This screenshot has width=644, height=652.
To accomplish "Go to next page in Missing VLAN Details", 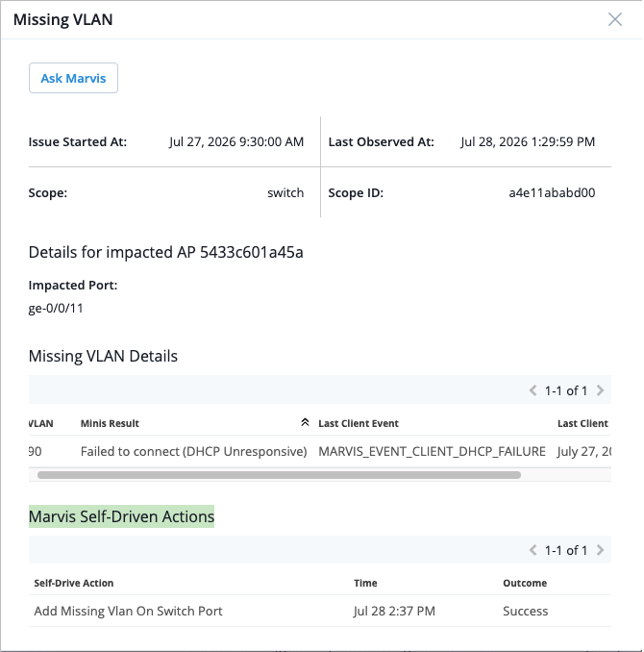I will tap(600, 390).
